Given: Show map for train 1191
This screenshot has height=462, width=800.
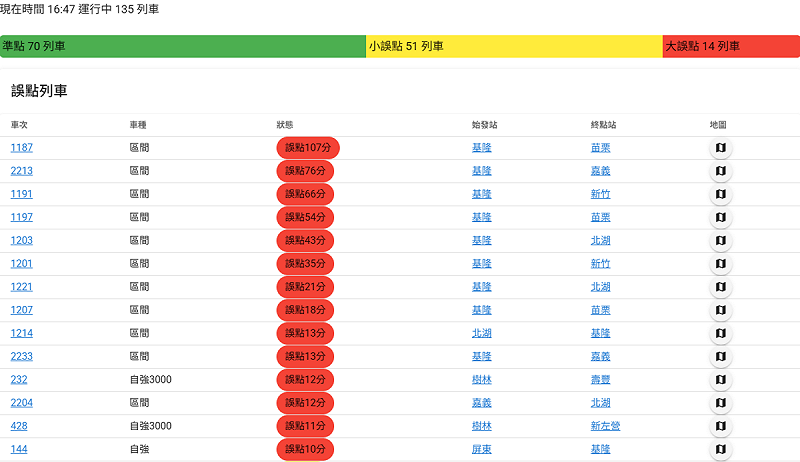Looking at the screenshot, I should pos(720,194).
